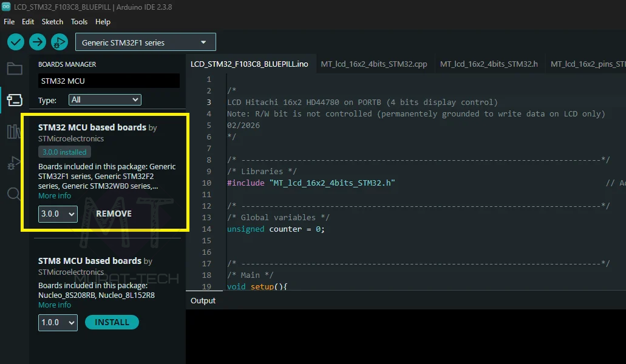Switch to the MT_lcd_16x2_pins tab

(x=587, y=64)
